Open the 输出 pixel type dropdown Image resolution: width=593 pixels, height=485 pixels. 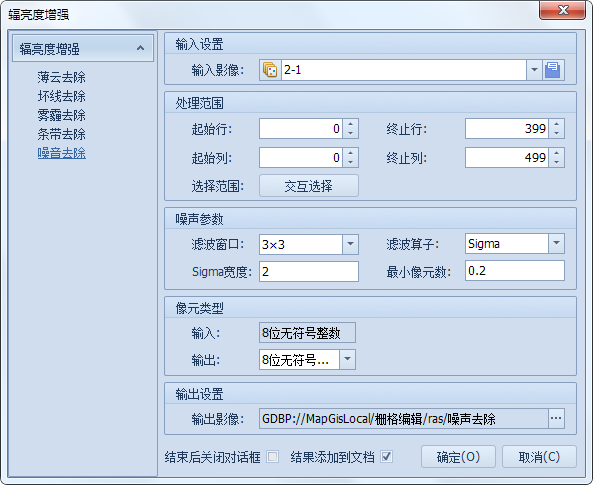coord(348,359)
